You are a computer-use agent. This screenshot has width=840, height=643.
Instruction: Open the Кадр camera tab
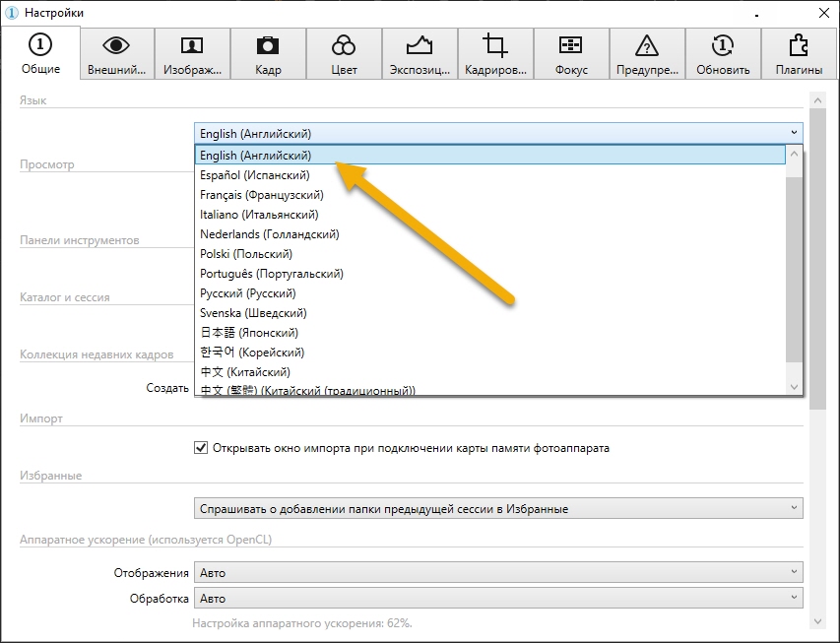click(x=268, y=54)
